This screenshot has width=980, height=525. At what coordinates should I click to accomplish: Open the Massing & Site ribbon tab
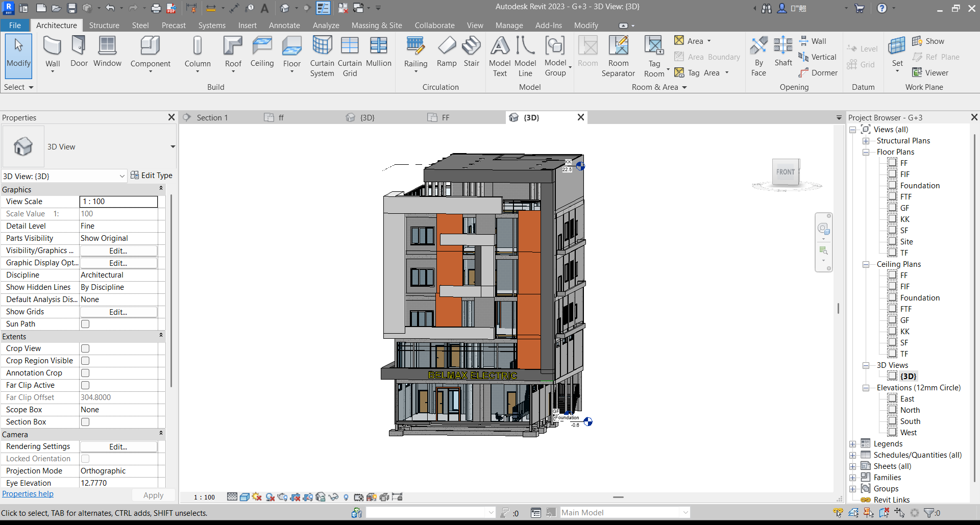point(377,26)
